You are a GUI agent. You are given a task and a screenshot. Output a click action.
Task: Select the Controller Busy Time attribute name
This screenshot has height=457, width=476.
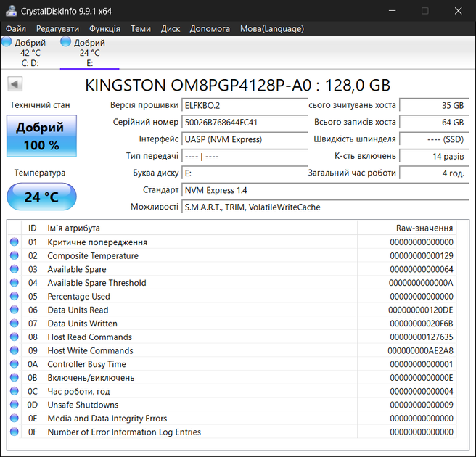pyautogui.click(x=86, y=364)
